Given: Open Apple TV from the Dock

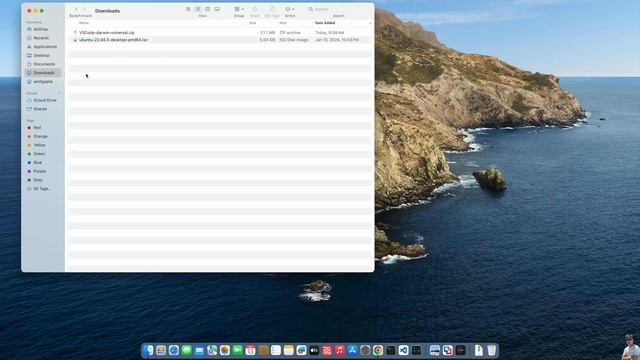Looking at the screenshot, I should [x=314, y=350].
